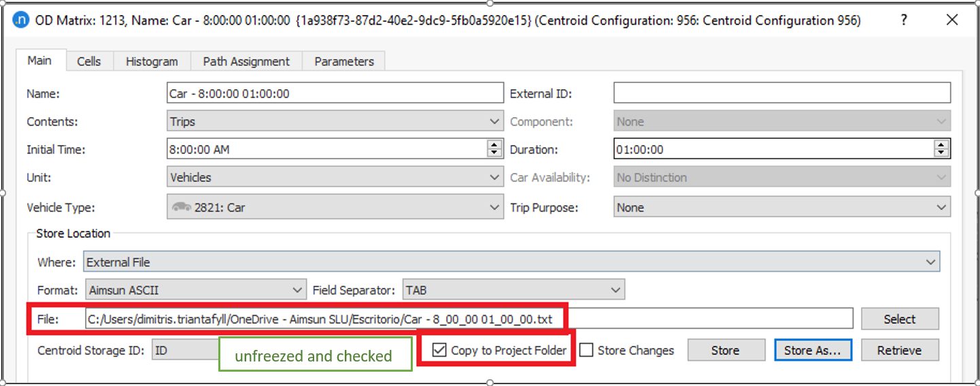This screenshot has height=386, width=980.
Task: Increase Initial Time with up arrow
Action: click(494, 145)
